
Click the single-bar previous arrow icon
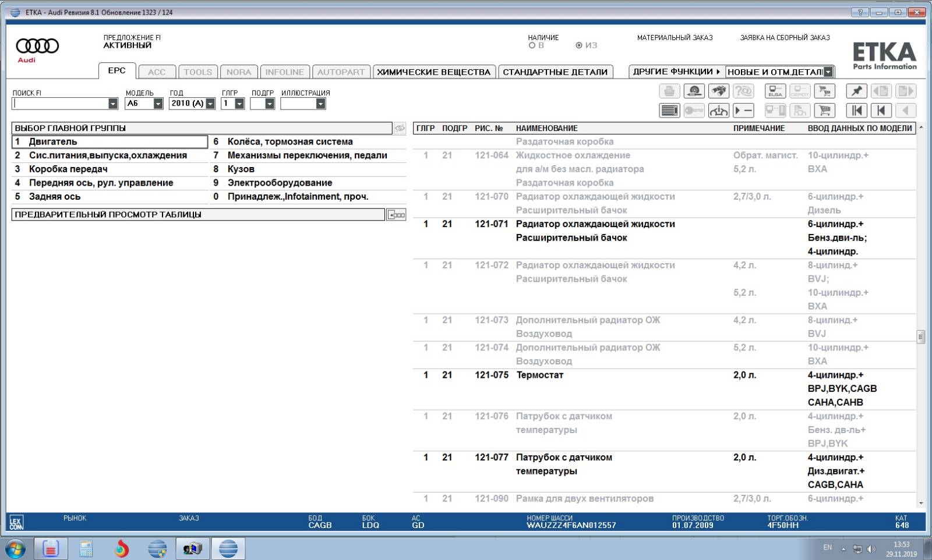click(x=881, y=111)
